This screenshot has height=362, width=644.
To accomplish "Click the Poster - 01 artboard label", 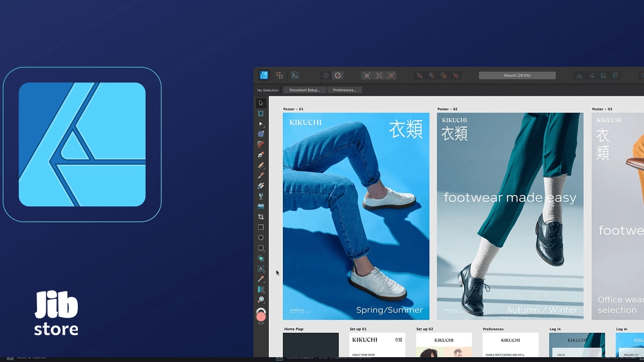I will 293,109.
